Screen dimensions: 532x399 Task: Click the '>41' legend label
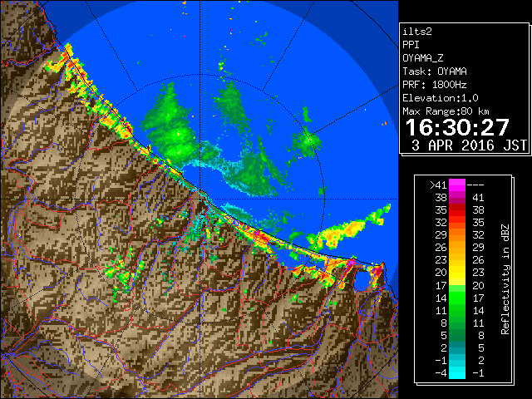[438, 185]
